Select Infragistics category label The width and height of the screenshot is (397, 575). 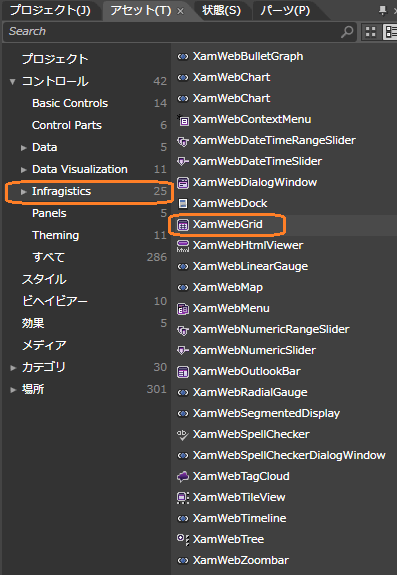click(61, 191)
